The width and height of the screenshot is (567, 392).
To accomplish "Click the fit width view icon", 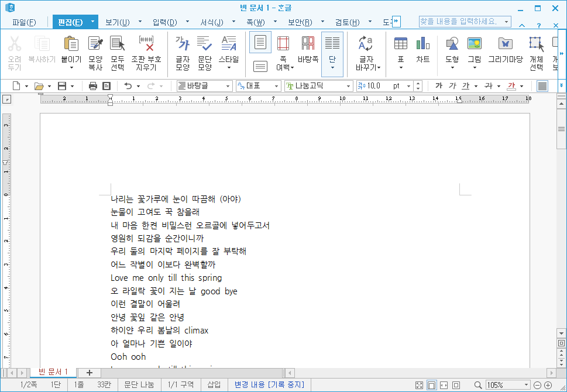I will click(444, 385).
